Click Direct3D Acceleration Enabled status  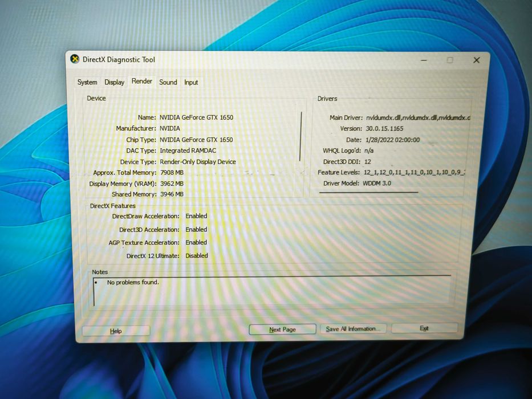(196, 229)
